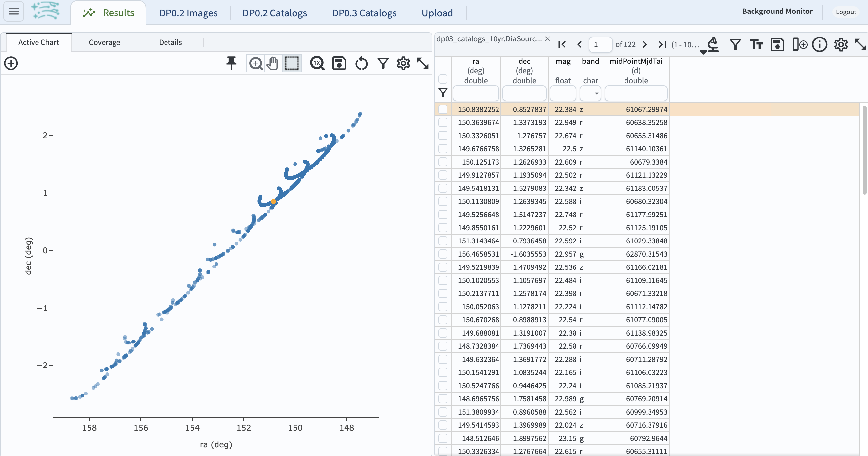Check the row with ra 150.3639674

443,122
